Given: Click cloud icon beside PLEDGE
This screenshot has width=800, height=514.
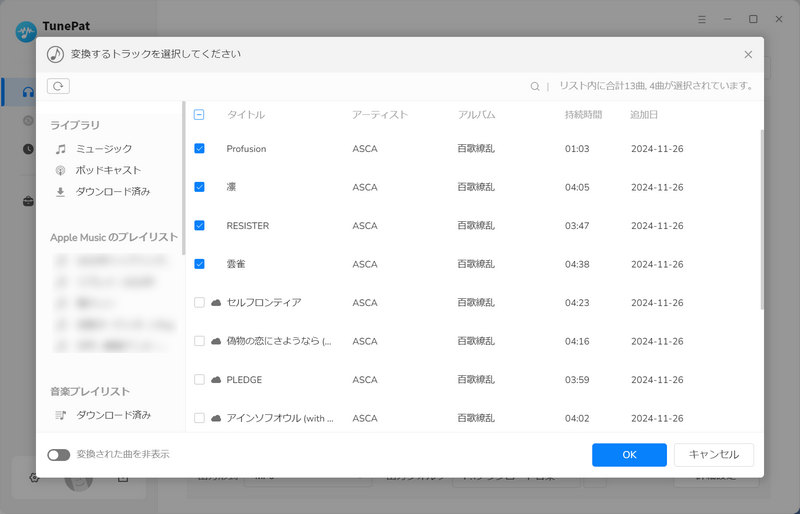Looking at the screenshot, I should 216,380.
